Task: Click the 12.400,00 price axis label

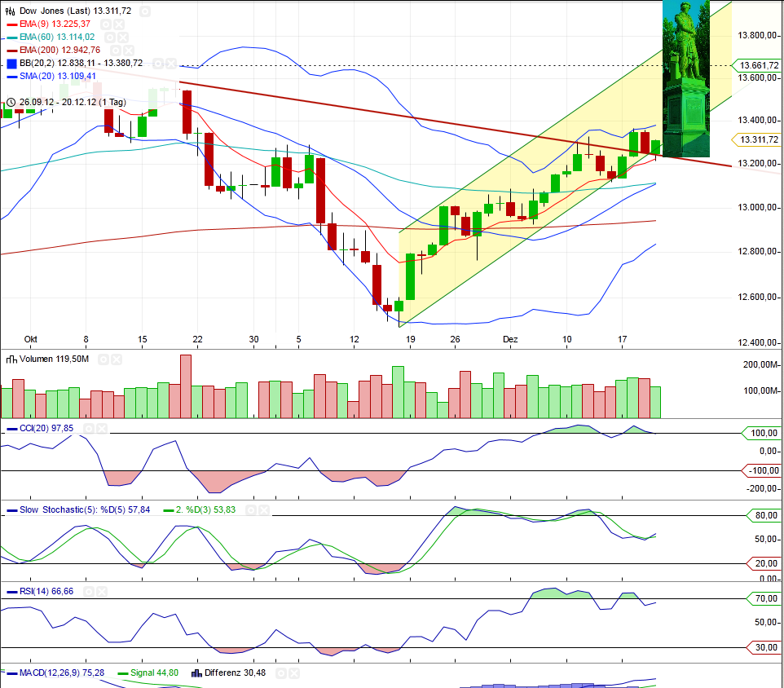Action: click(757, 343)
